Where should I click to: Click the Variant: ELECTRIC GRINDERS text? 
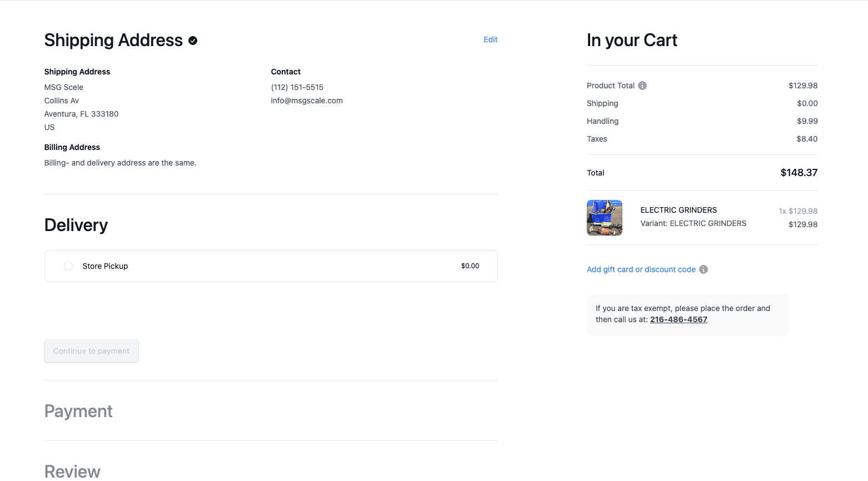(693, 223)
